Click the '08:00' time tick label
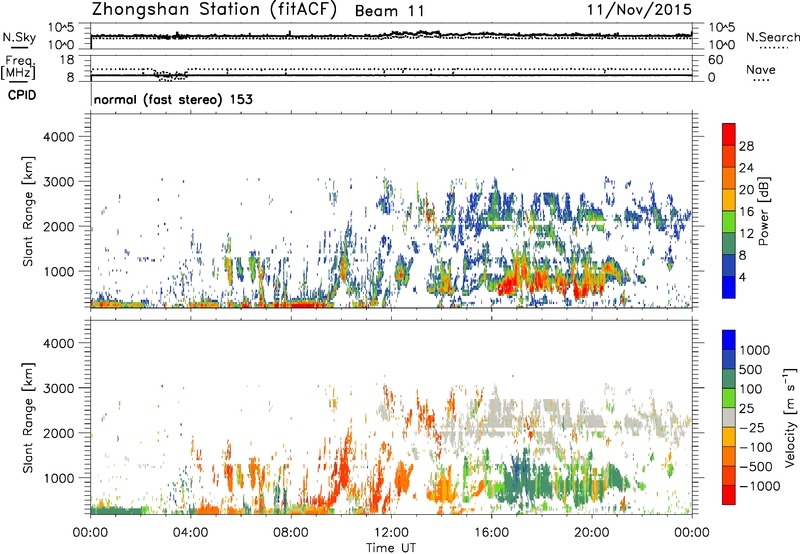 tap(291, 533)
